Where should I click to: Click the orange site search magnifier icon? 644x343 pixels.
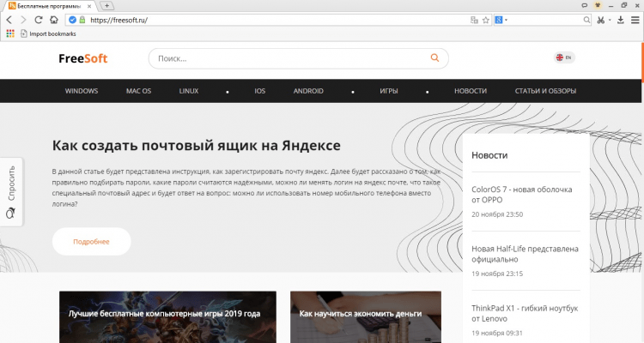pyautogui.click(x=434, y=57)
